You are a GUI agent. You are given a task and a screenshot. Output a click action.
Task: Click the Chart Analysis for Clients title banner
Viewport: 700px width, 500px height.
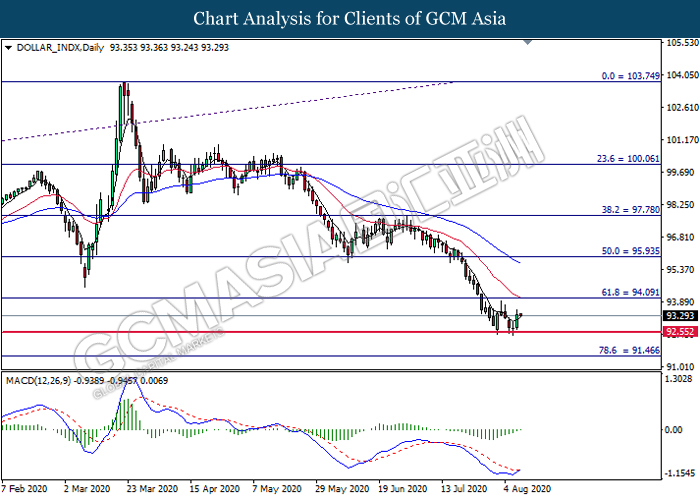[350, 19]
